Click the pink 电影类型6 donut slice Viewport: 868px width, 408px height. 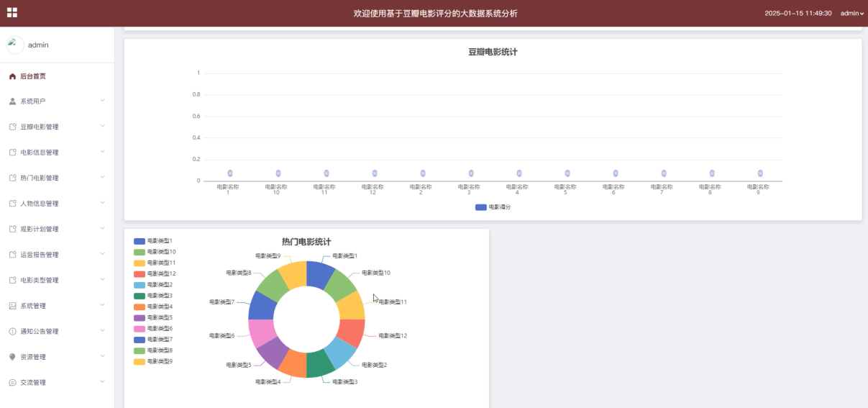(261, 333)
